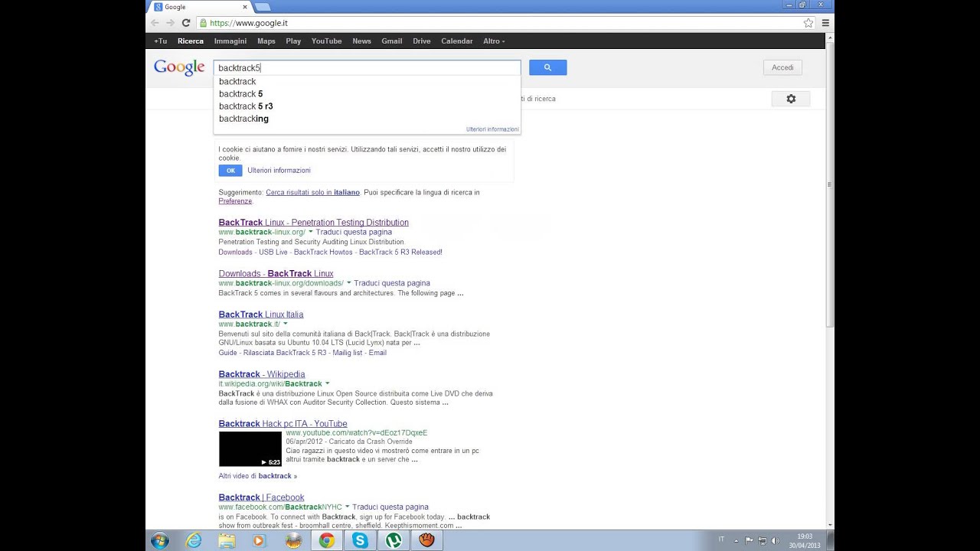Click the blue search magnifier button

[547, 67]
